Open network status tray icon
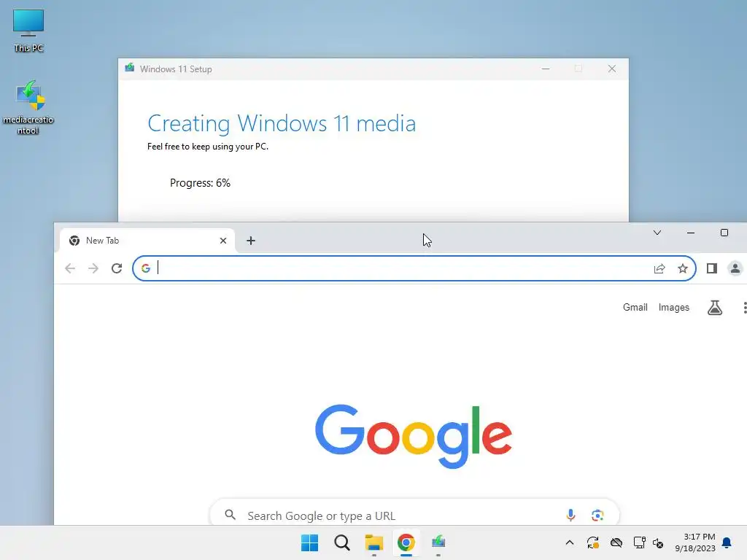747x560 pixels. (x=639, y=542)
